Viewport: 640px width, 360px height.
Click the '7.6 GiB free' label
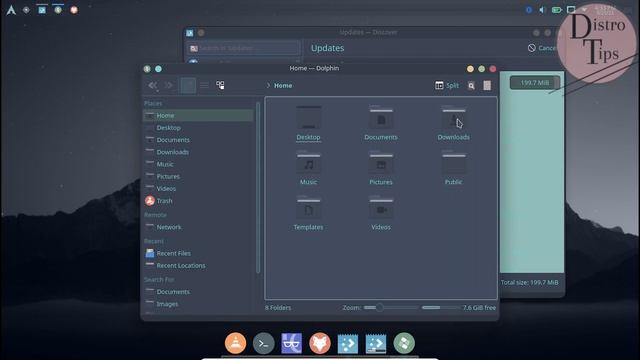479,308
